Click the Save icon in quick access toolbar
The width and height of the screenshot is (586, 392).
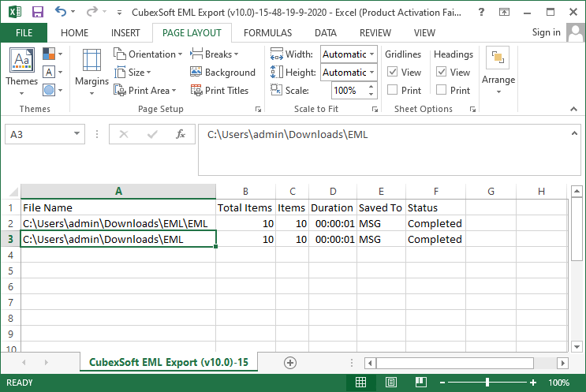pos(37,12)
